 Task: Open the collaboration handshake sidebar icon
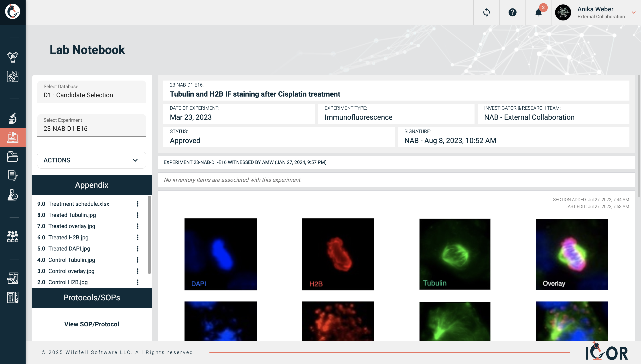pos(12,57)
